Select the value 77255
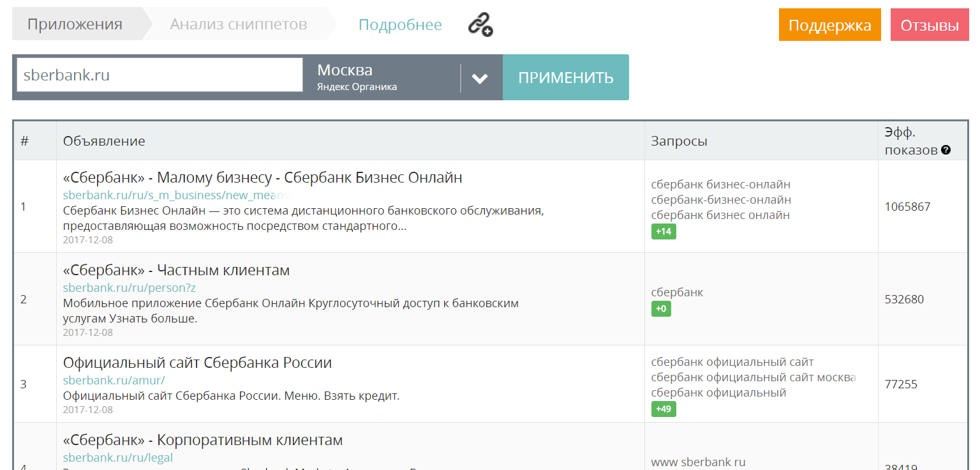Image resolution: width=980 pixels, height=470 pixels. click(x=901, y=384)
